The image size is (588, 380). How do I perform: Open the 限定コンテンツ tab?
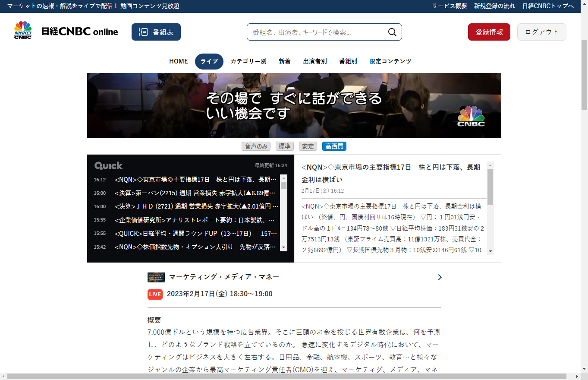pyautogui.click(x=390, y=61)
